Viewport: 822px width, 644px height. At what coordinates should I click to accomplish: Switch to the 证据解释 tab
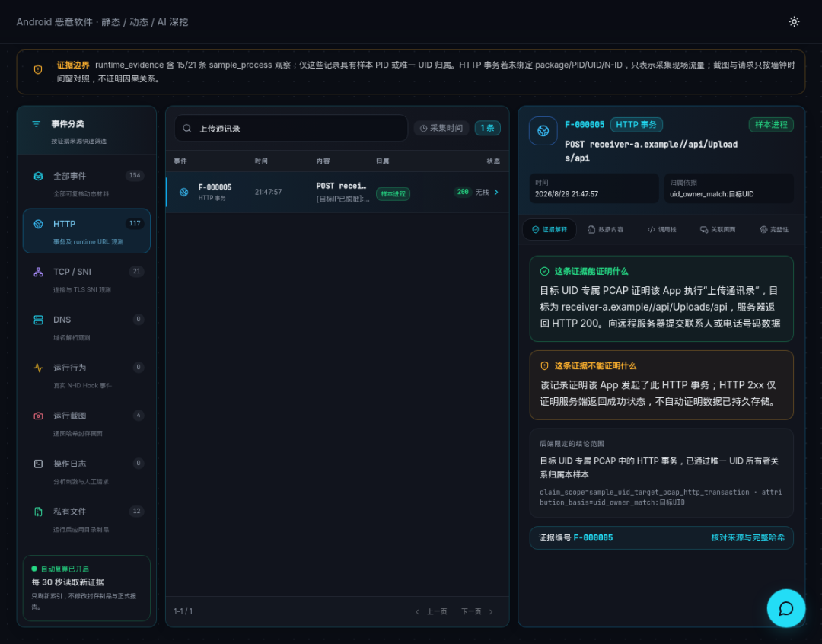pyautogui.click(x=550, y=229)
